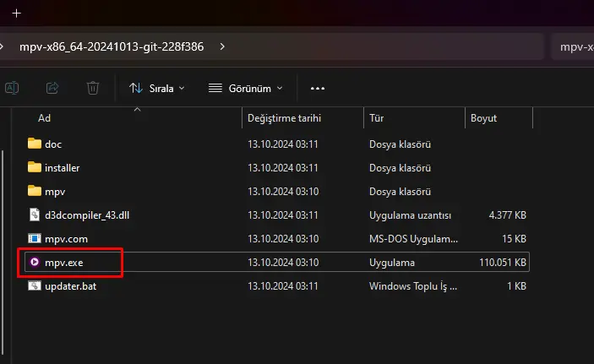Click the 110.051 KB size value

click(x=503, y=263)
